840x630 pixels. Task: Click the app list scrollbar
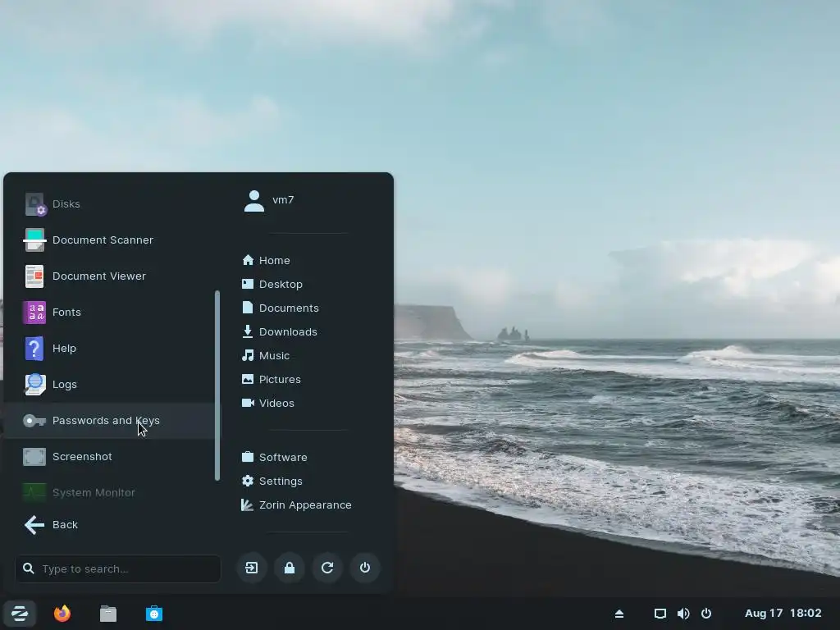(217, 386)
